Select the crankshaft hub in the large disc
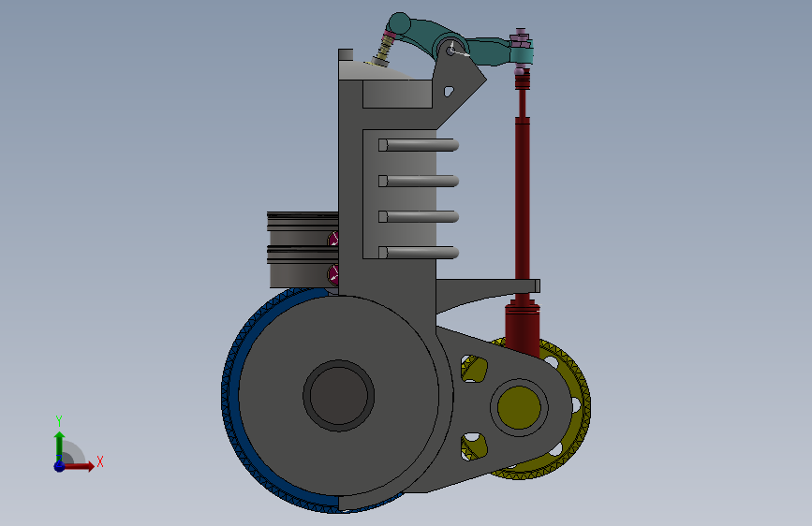The width and height of the screenshot is (812, 526). (x=339, y=396)
